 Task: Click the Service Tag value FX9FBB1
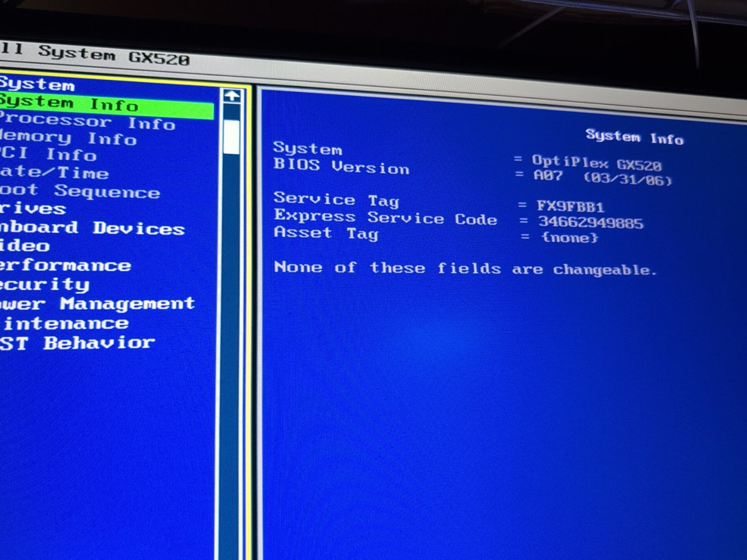570,207
